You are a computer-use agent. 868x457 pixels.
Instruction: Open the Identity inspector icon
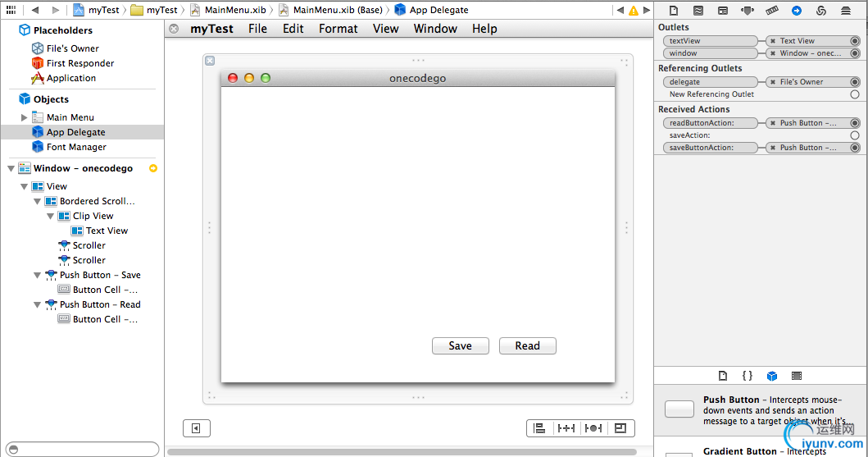[x=723, y=11]
